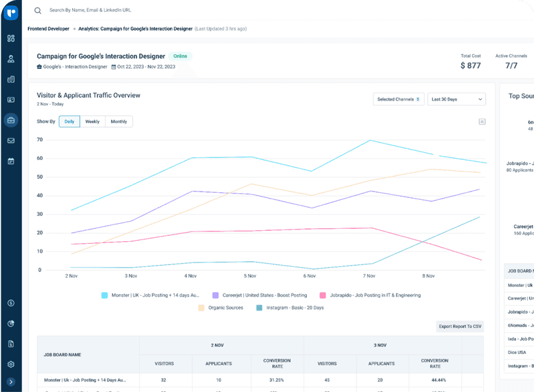Open the Last 30 Days dropdown
This screenshot has height=392, width=534.
(457, 99)
